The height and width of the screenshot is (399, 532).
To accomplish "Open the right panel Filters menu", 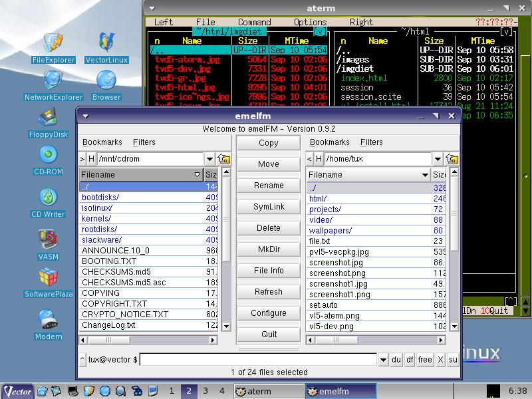I will pos(371,142).
